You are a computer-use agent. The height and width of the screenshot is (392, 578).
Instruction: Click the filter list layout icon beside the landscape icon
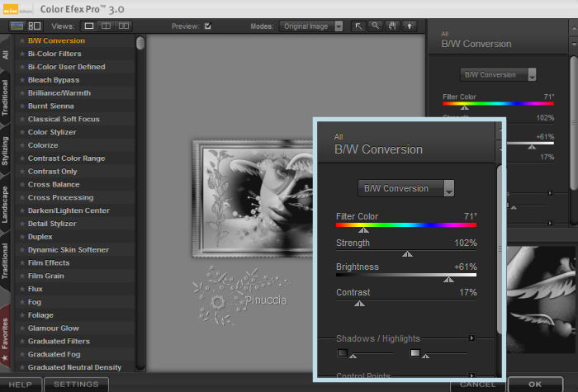[x=35, y=26]
